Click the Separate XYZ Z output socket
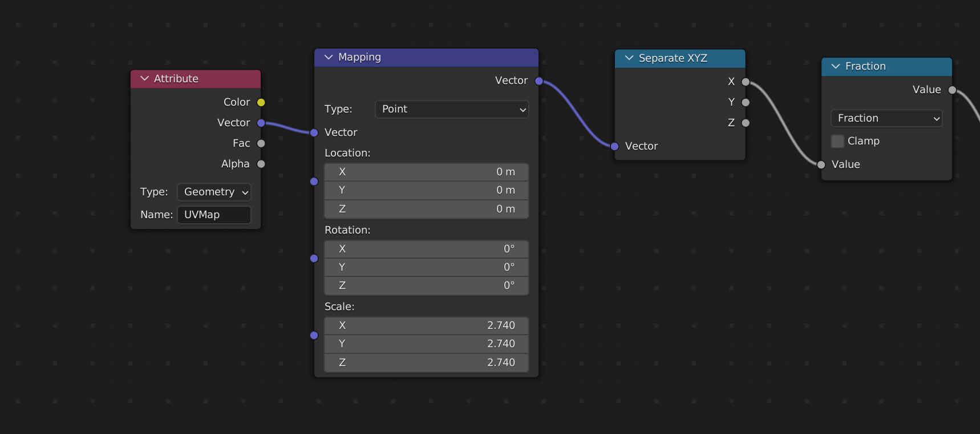The width and height of the screenshot is (980, 434). pyautogui.click(x=745, y=123)
